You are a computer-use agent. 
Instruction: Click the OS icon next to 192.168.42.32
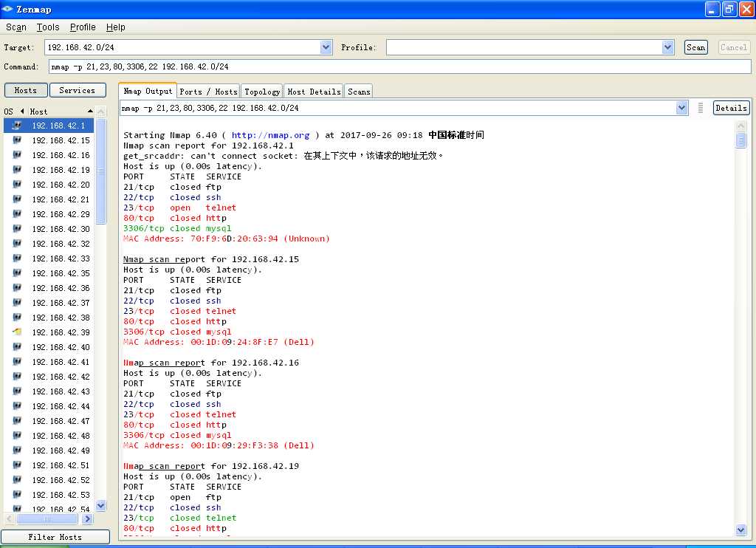tap(17, 244)
